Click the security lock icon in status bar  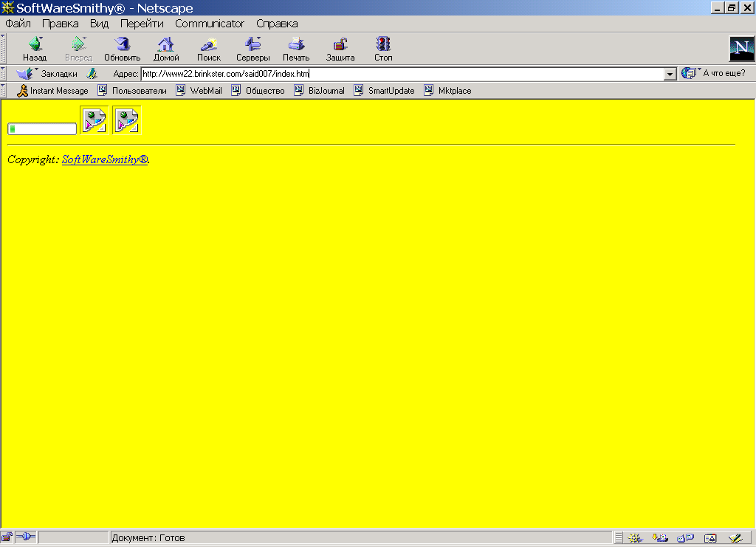7,537
